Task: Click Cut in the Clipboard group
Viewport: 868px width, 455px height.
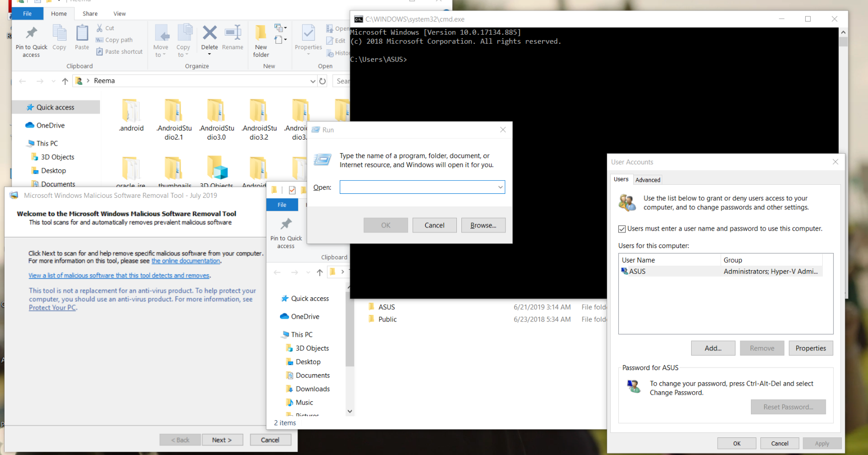Action: [x=106, y=28]
